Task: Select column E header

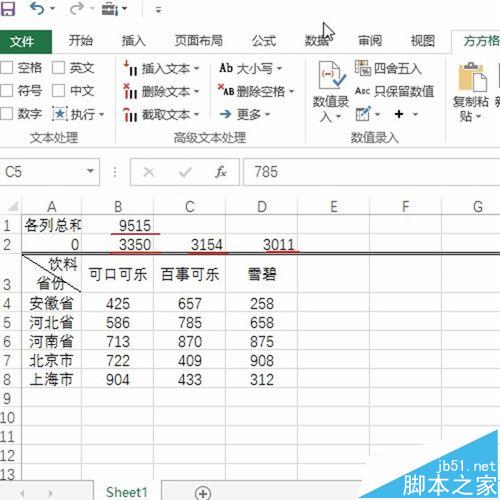Action: [334, 207]
